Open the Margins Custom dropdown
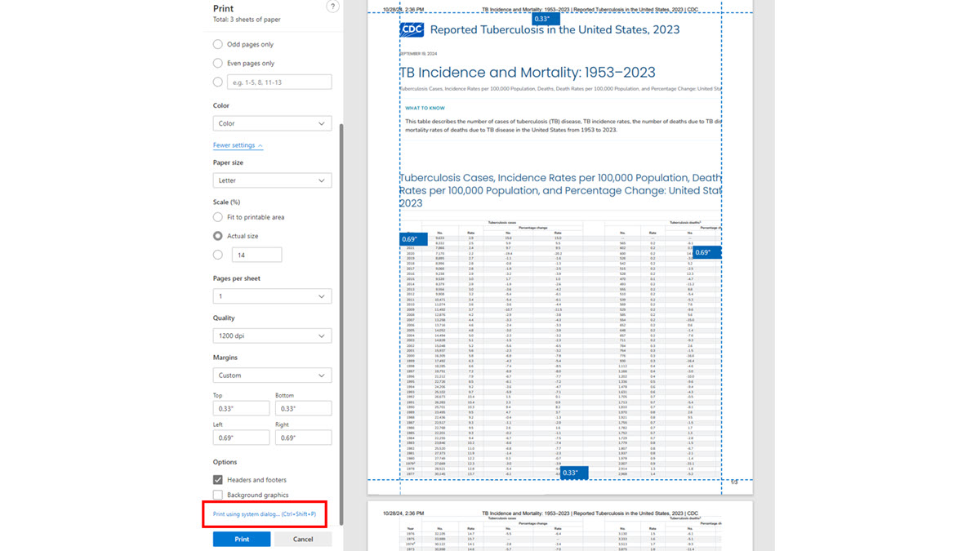This screenshot has height=551, width=980. coord(272,375)
